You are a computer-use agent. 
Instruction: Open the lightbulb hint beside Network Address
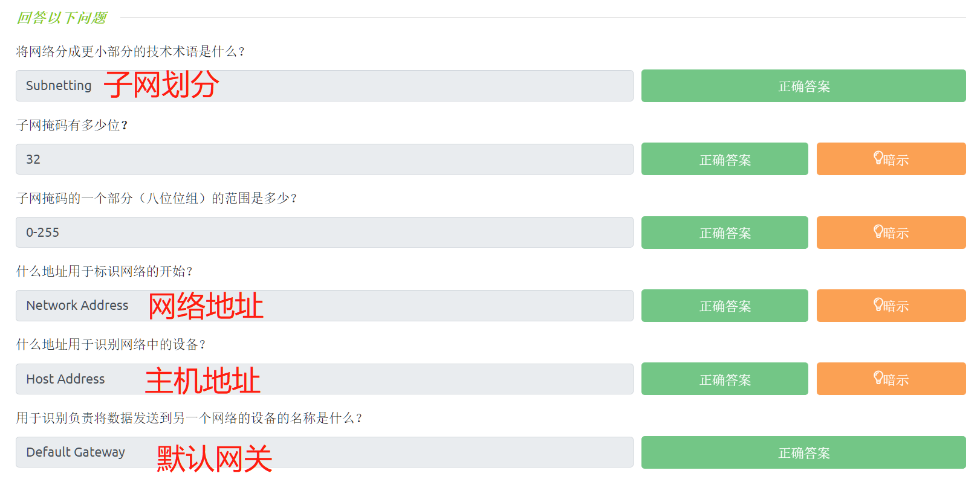(878, 304)
